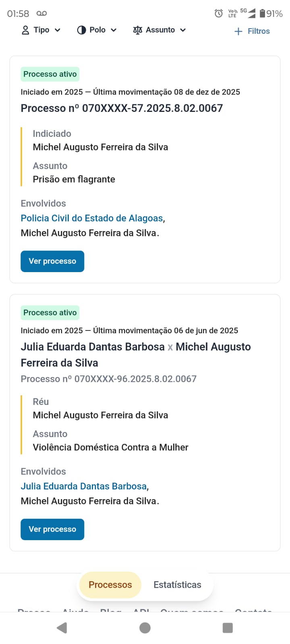Open Policia Civil do Estado de Alagoas link
Screen dimensions: 290x644
pyautogui.click(x=92, y=218)
